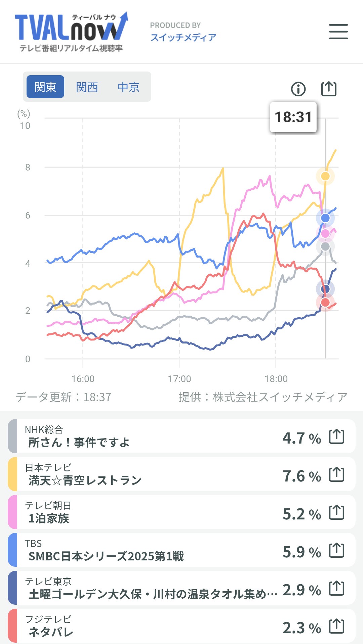Share the NHK総合 program rating
363x644 pixels.
(336, 436)
